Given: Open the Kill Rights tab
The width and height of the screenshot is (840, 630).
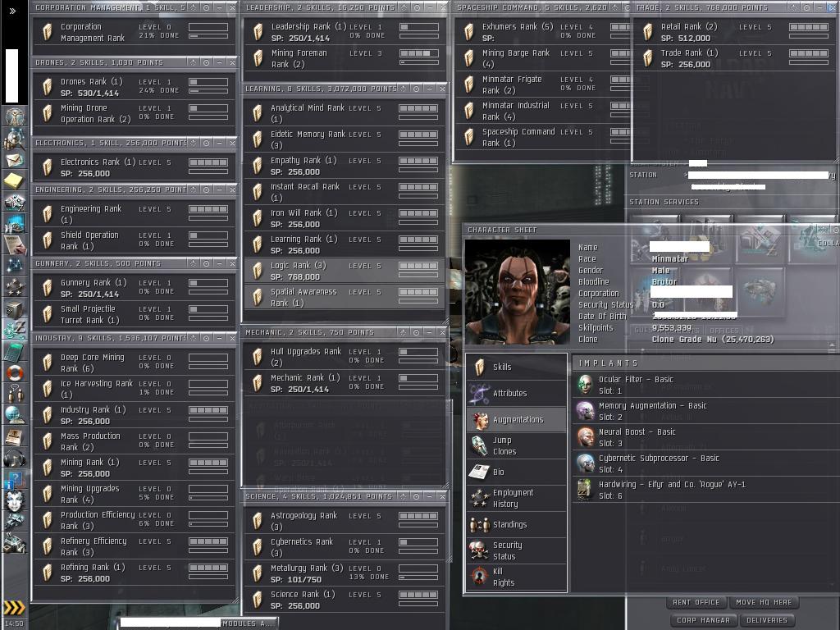Looking at the screenshot, I should click(517, 577).
